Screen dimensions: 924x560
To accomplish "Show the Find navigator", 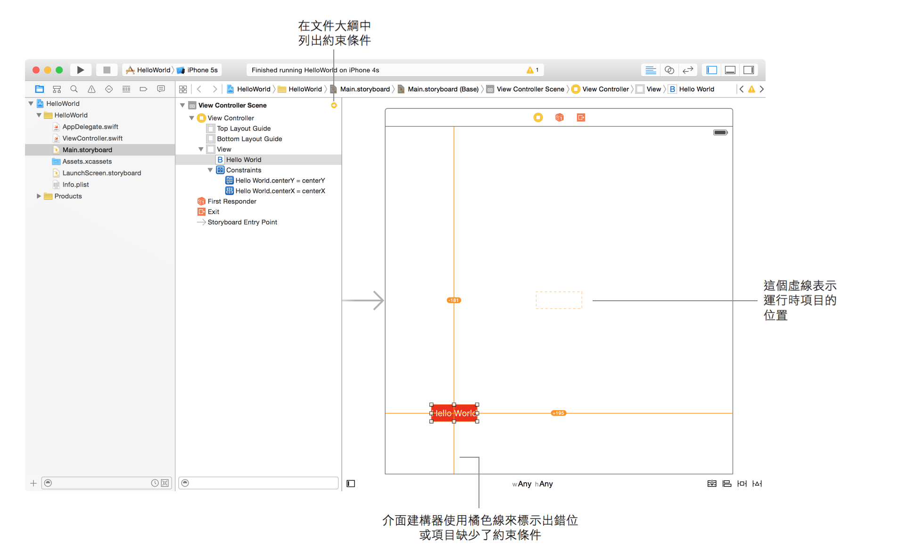I will pyautogui.click(x=74, y=89).
